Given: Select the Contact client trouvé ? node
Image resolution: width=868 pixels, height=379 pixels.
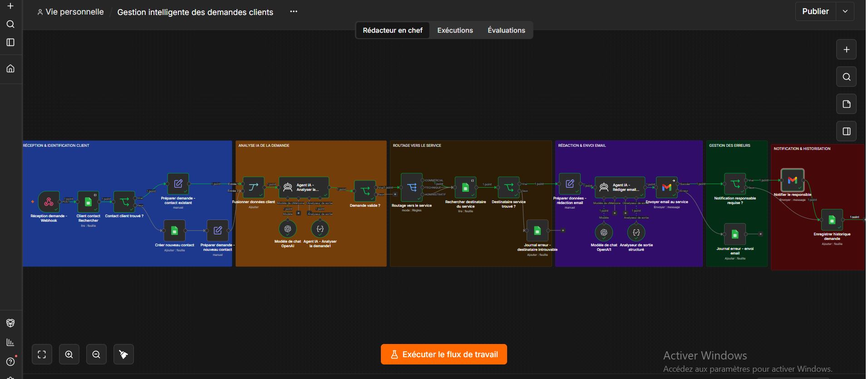Looking at the screenshot, I should 124,202.
